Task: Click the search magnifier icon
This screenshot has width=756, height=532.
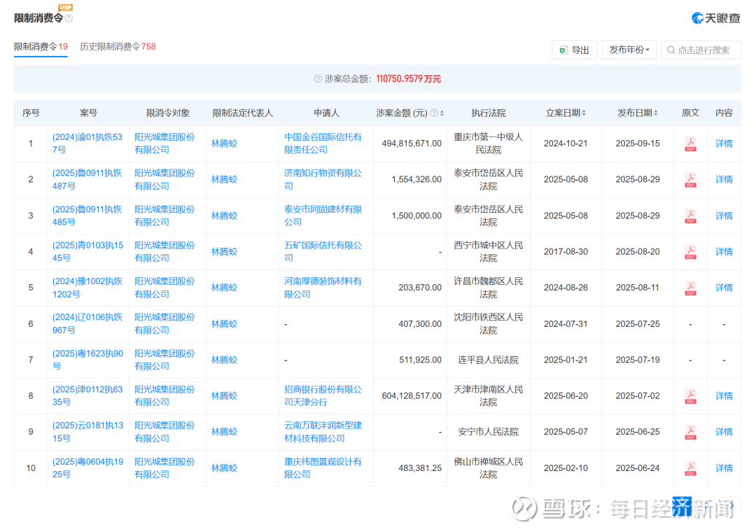Action: tap(671, 50)
